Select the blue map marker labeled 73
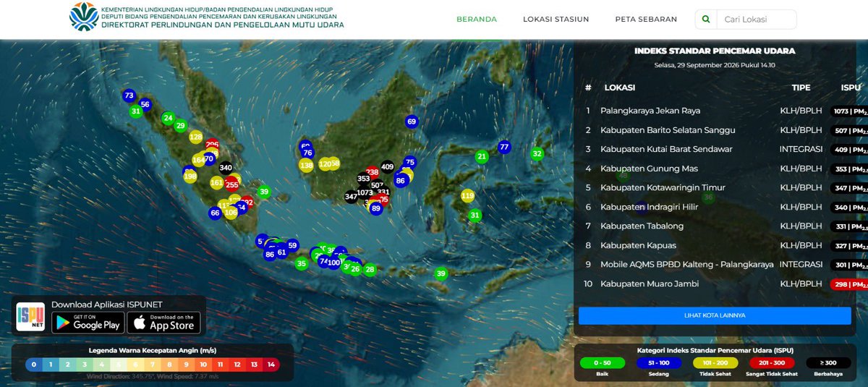Screen dimensions: 868x387 point(129,95)
